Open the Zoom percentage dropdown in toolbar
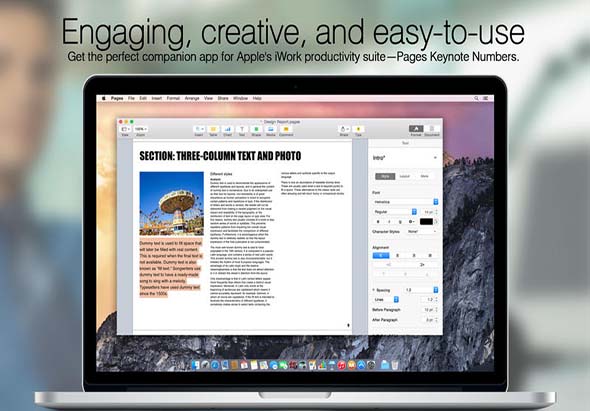Viewport: 590px width, 411px height. pos(140,129)
